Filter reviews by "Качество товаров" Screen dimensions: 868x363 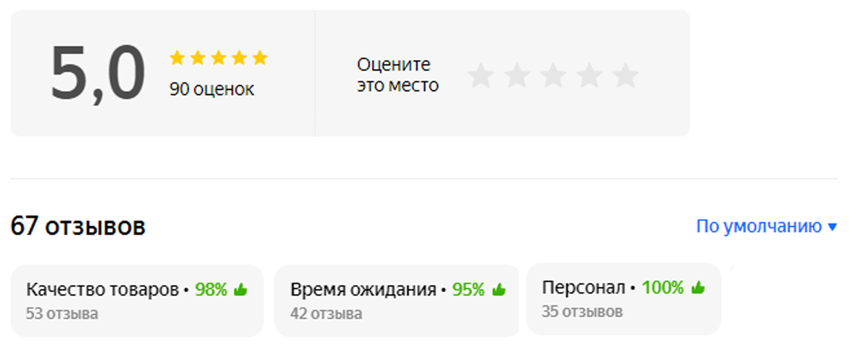(x=137, y=300)
